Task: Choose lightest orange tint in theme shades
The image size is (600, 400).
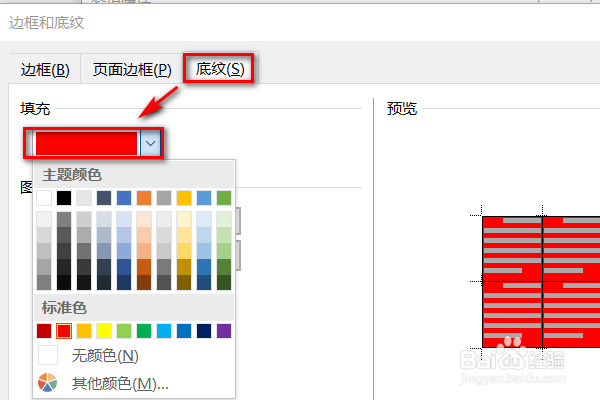Action: [144, 219]
